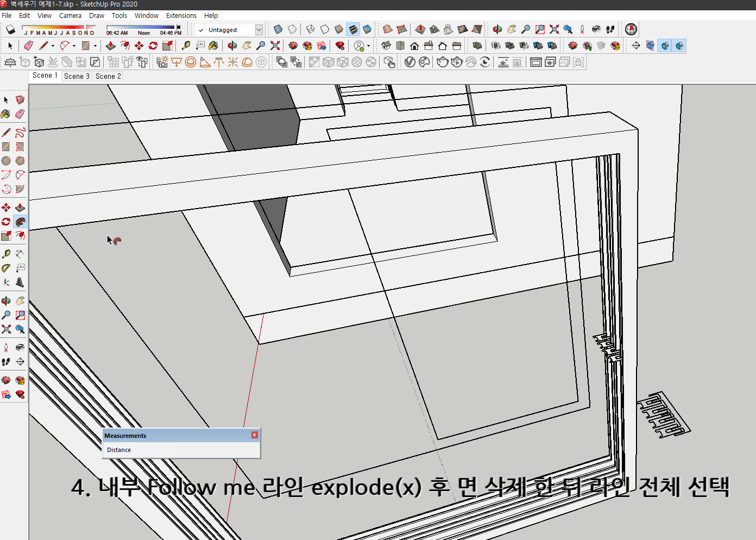756x540 pixels.
Task: Enable X-Ray face style mode
Action: pos(278,29)
